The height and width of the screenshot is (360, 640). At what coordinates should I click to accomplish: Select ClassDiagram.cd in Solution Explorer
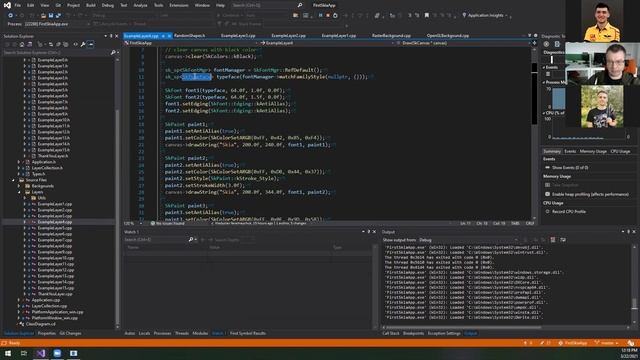pyautogui.click(x=40, y=324)
